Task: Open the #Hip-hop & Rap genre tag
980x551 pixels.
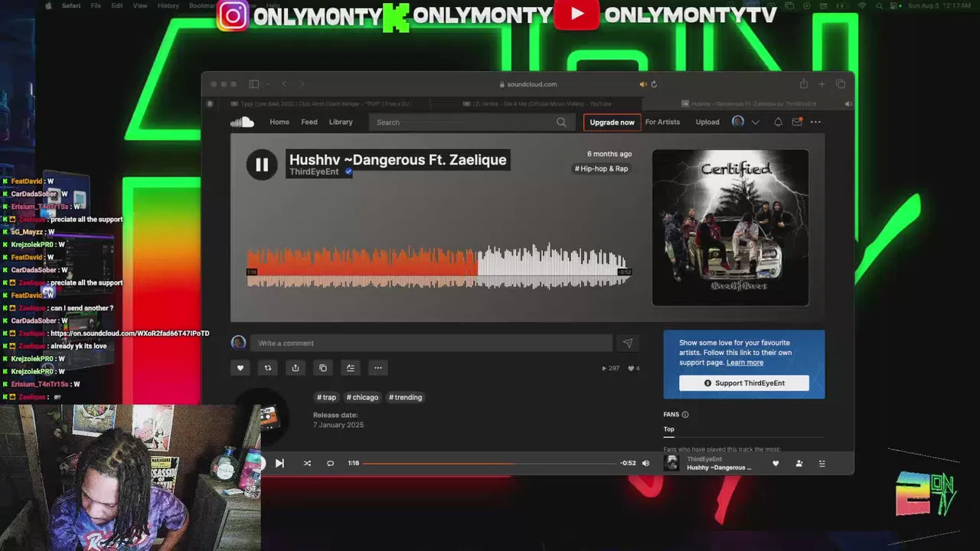Action: 602,168
